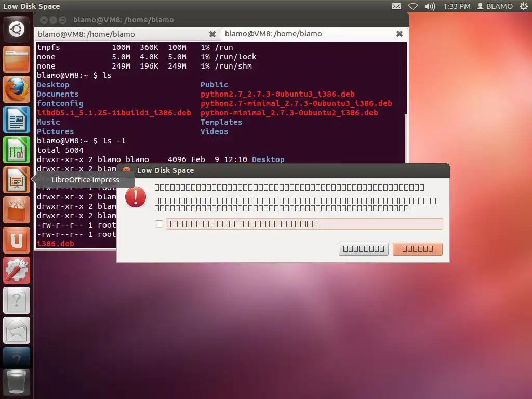Switch to the second blamo@VM8 terminal tab
The height and width of the screenshot is (399, 532).
click(314, 34)
